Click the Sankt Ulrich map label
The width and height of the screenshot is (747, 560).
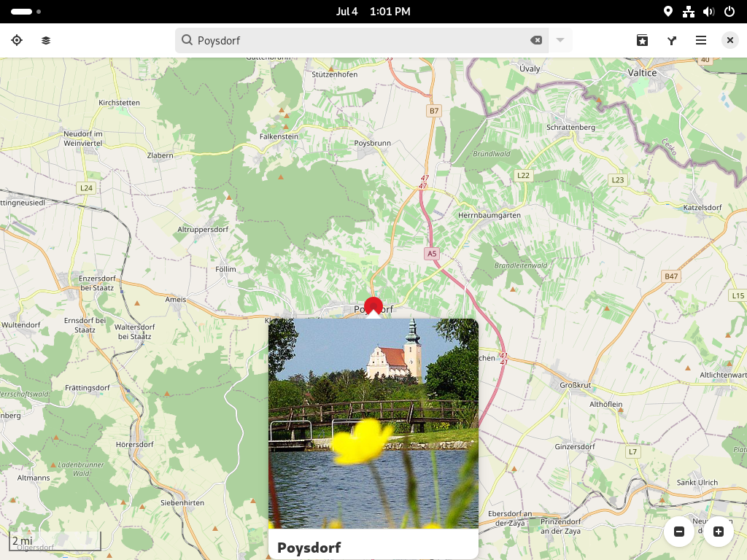pos(697,483)
